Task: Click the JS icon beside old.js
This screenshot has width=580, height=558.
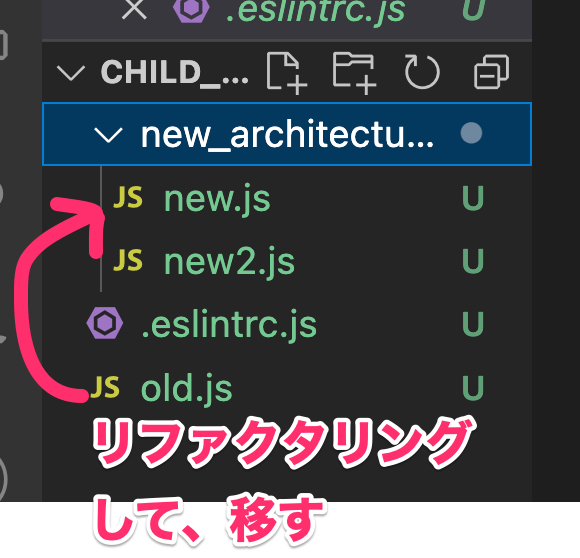Action: (x=105, y=388)
